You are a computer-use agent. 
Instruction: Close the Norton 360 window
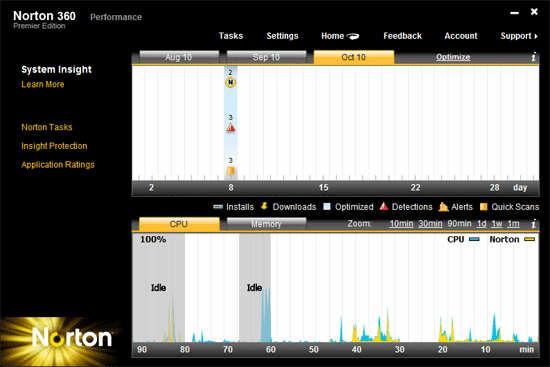534,12
